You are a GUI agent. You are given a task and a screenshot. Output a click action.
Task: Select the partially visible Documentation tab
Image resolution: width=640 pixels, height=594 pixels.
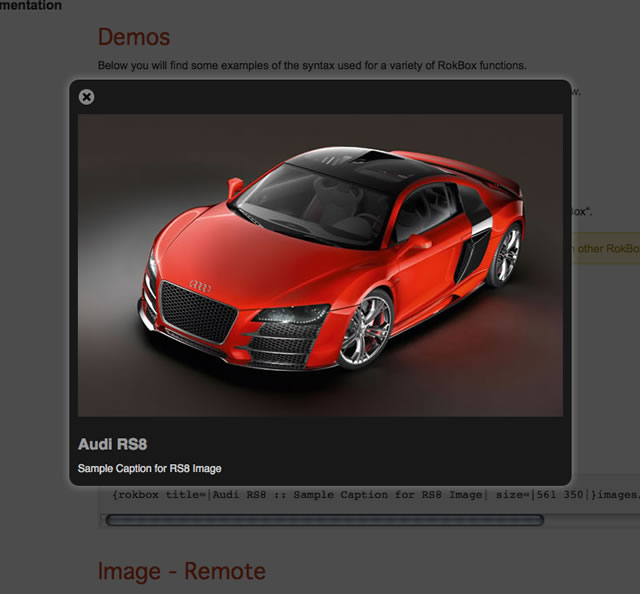pyautogui.click(x=30, y=6)
